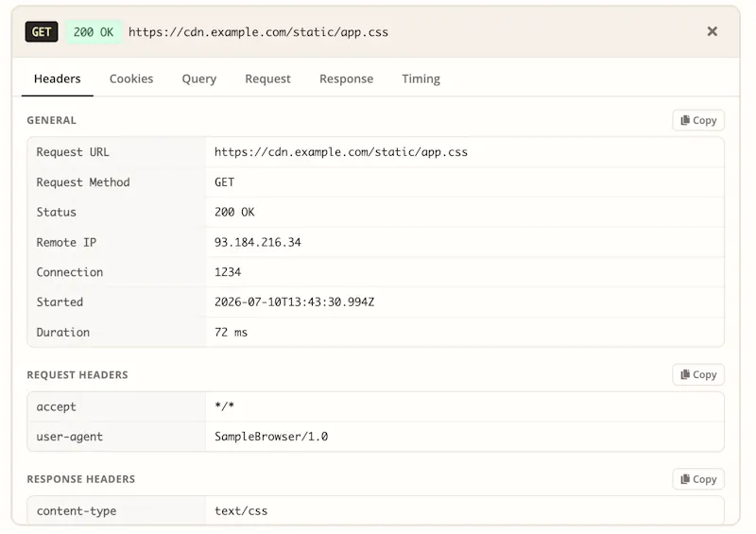Click the Started label
The height and width of the screenshot is (534, 756).
tap(60, 302)
